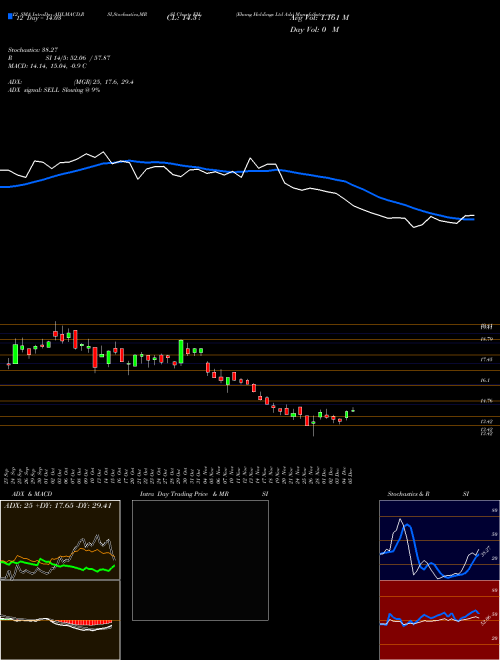
Task: Click the 16.1 price level label
Action: tap(484, 380)
